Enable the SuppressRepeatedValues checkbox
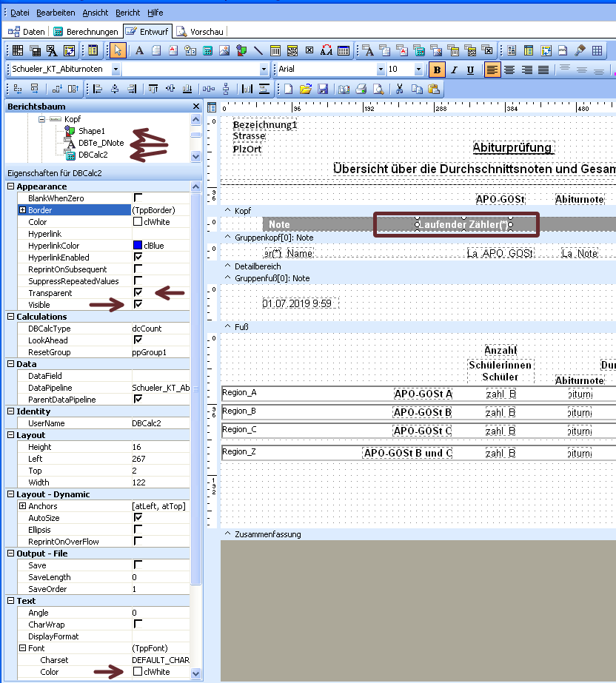 pos(138,280)
